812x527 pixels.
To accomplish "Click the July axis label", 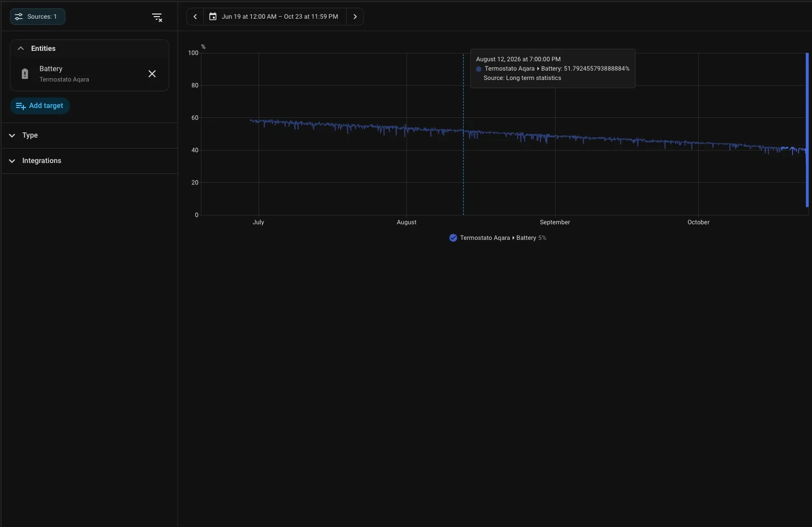I will pos(259,222).
